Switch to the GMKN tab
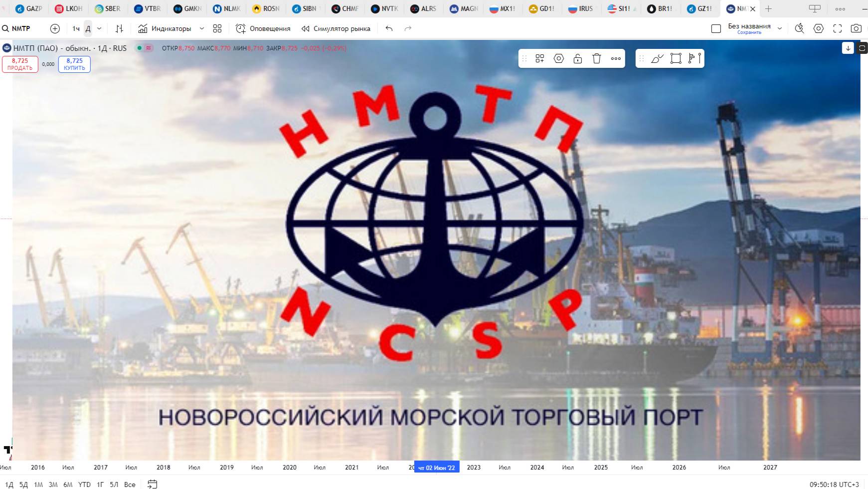868x489 pixels. point(187,8)
